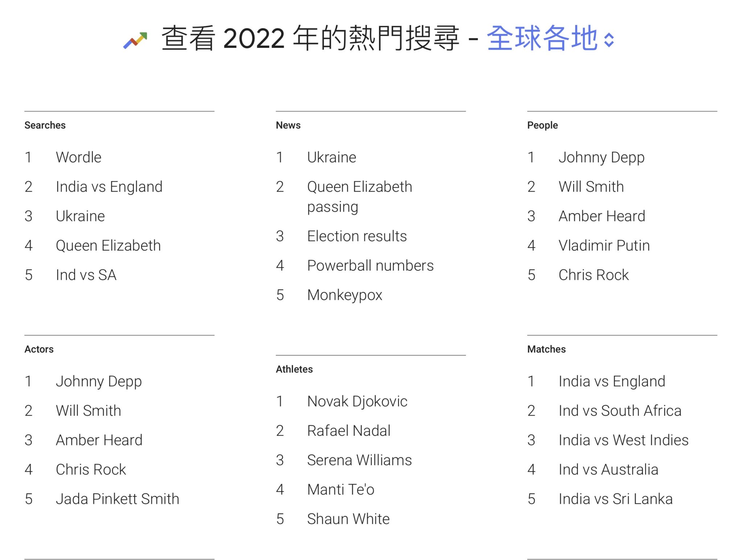Select Monkeypox in the News list
The image size is (743, 560).
tap(344, 295)
